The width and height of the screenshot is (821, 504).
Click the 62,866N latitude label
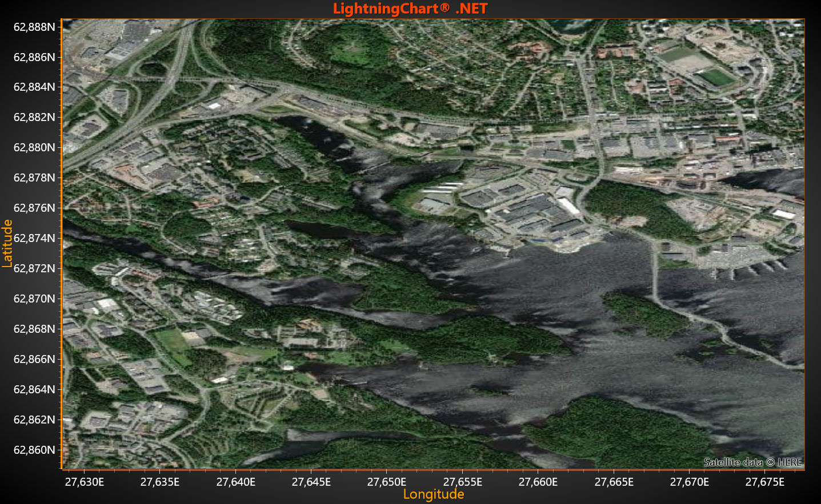coord(34,359)
